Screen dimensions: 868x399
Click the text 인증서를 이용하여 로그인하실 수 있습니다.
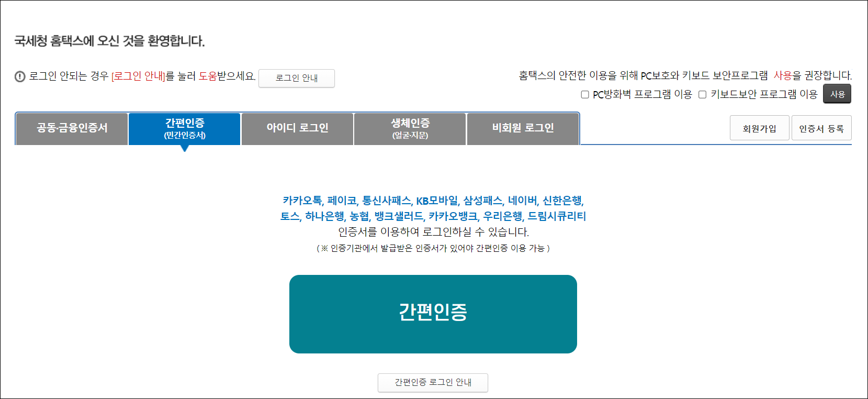point(433,232)
